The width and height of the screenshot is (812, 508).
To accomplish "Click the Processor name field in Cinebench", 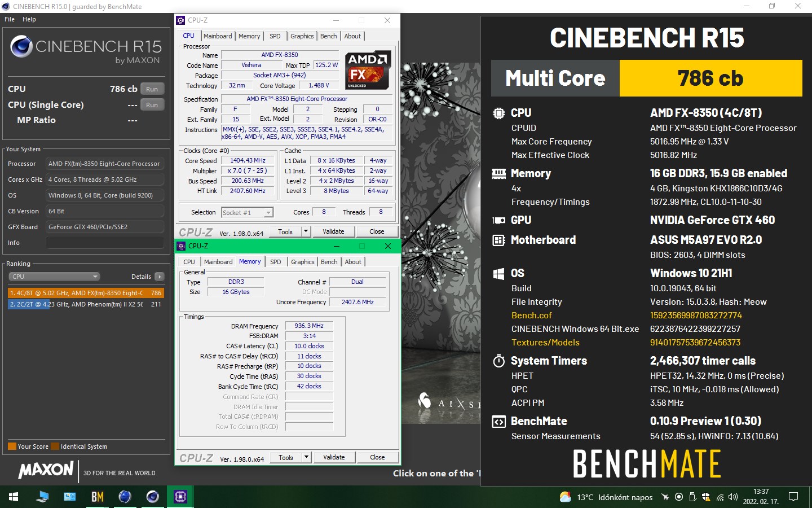I will (105, 164).
